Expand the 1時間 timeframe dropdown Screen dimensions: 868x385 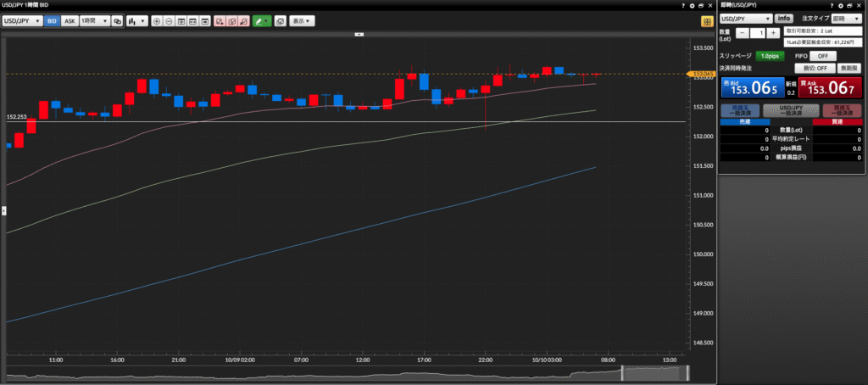[95, 20]
